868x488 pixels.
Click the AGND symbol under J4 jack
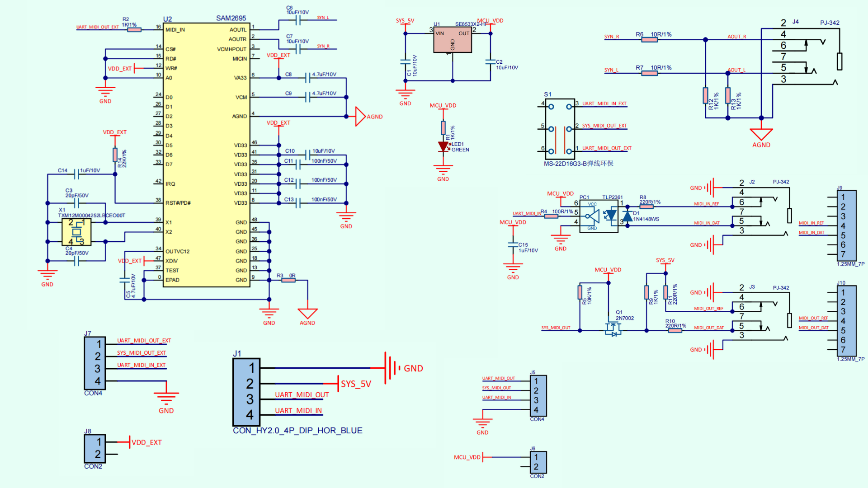(x=761, y=134)
